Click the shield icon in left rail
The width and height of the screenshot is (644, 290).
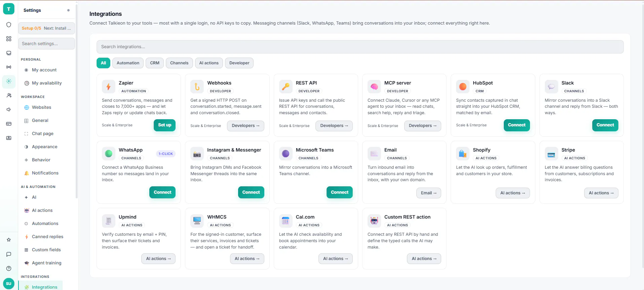coord(9,25)
